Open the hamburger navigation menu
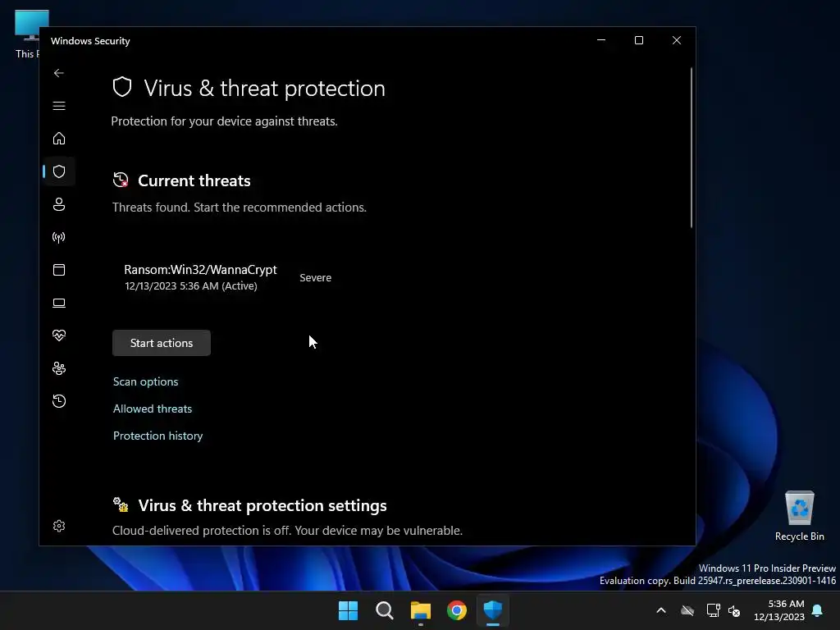The height and width of the screenshot is (630, 840). click(x=59, y=106)
